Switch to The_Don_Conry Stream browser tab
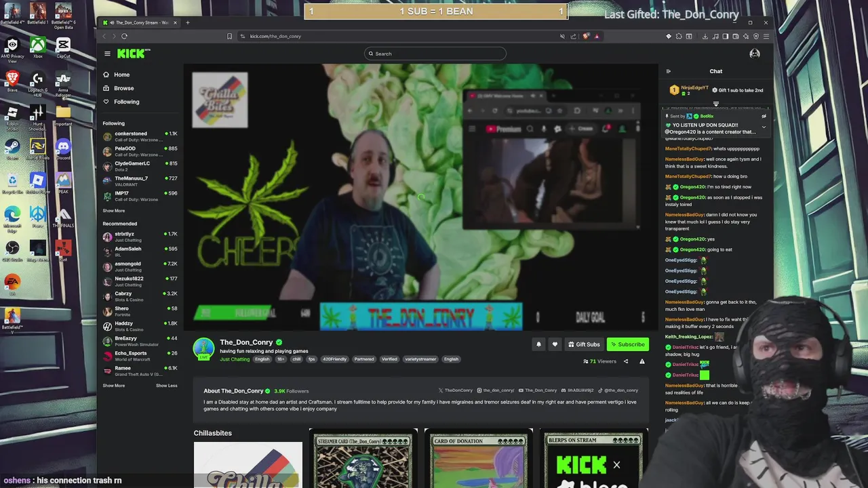The image size is (868, 488). pyautogui.click(x=139, y=22)
